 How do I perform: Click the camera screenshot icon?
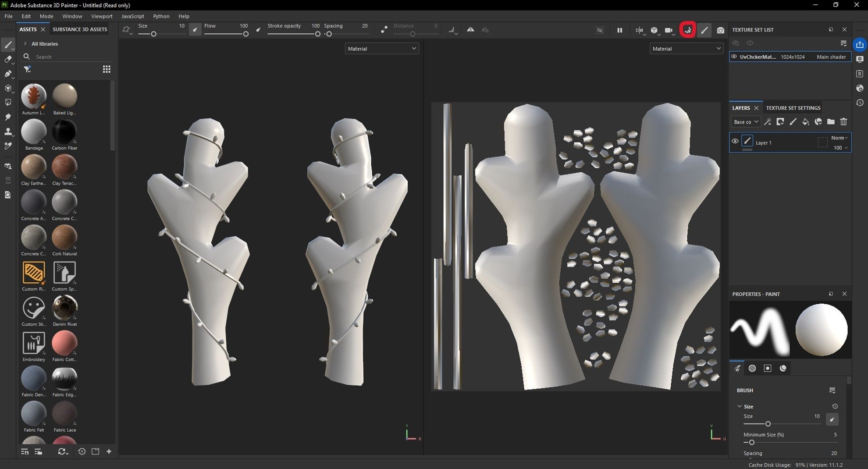pyautogui.click(x=720, y=30)
